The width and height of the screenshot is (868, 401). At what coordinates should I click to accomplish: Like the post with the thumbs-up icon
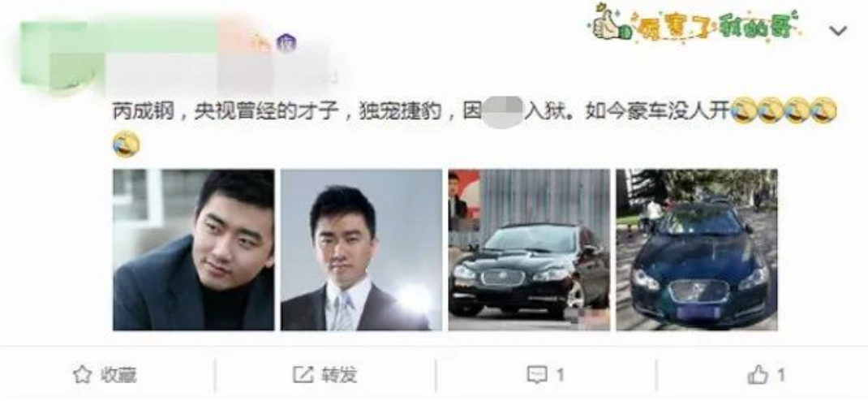(x=758, y=375)
